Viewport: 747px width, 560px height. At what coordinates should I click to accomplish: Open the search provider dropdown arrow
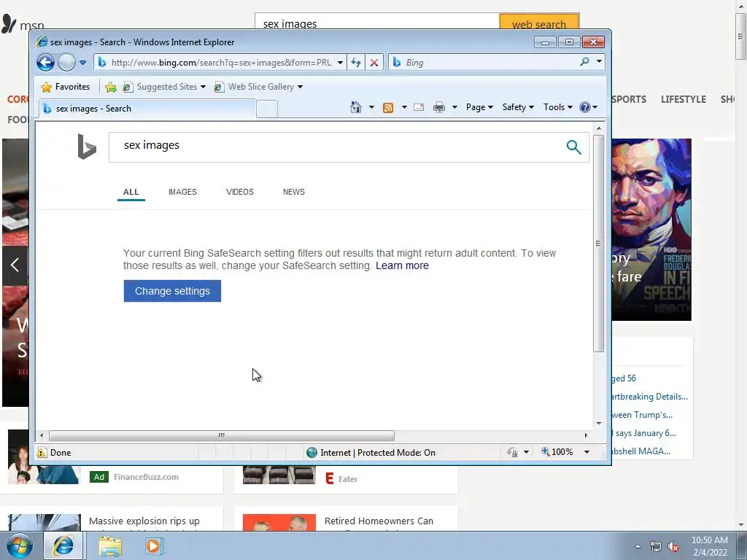coord(599,61)
